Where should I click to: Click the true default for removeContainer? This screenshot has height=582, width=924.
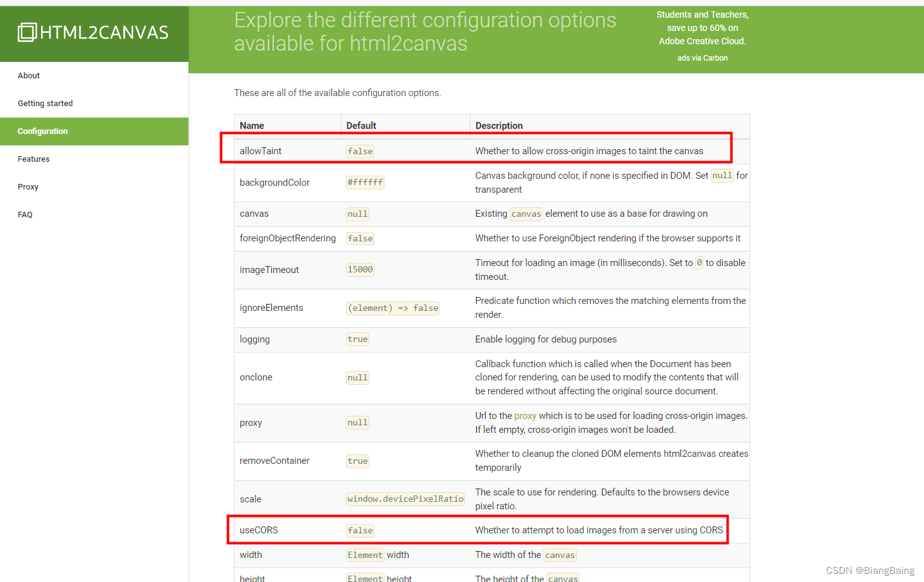click(x=357, y=461)
